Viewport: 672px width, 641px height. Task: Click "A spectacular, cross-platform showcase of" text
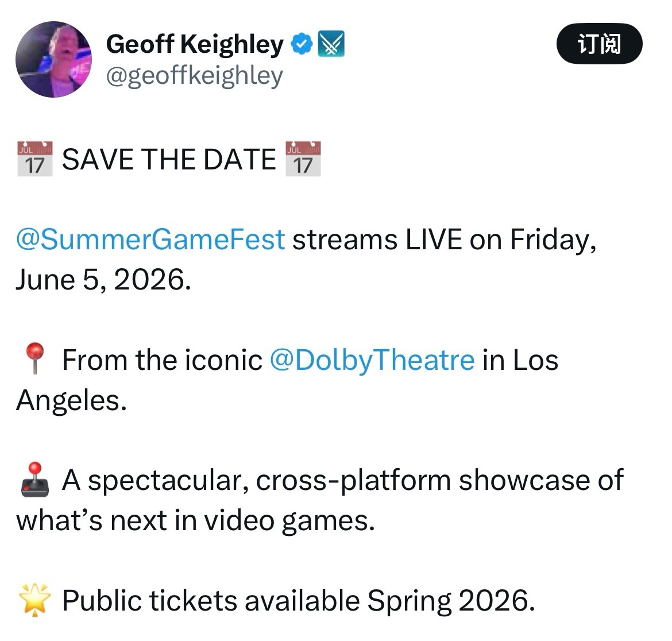coord(342,480)
